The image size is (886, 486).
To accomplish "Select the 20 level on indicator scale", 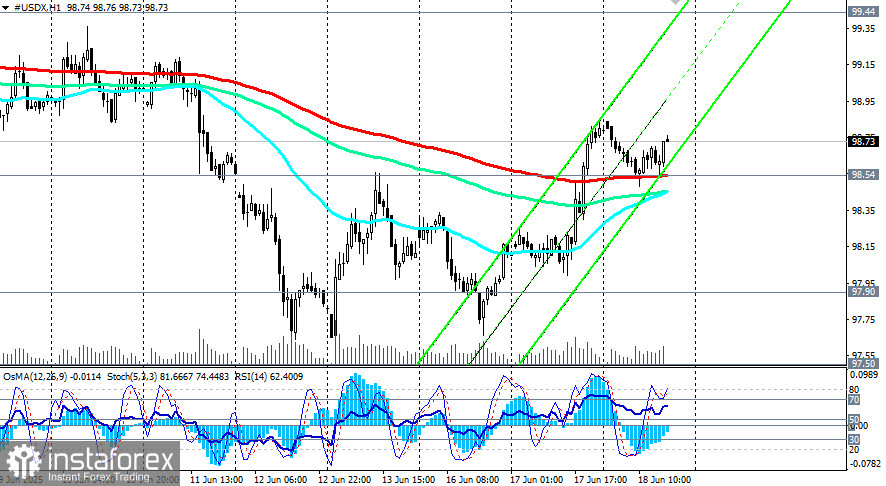I will click(x=854, y=450).
